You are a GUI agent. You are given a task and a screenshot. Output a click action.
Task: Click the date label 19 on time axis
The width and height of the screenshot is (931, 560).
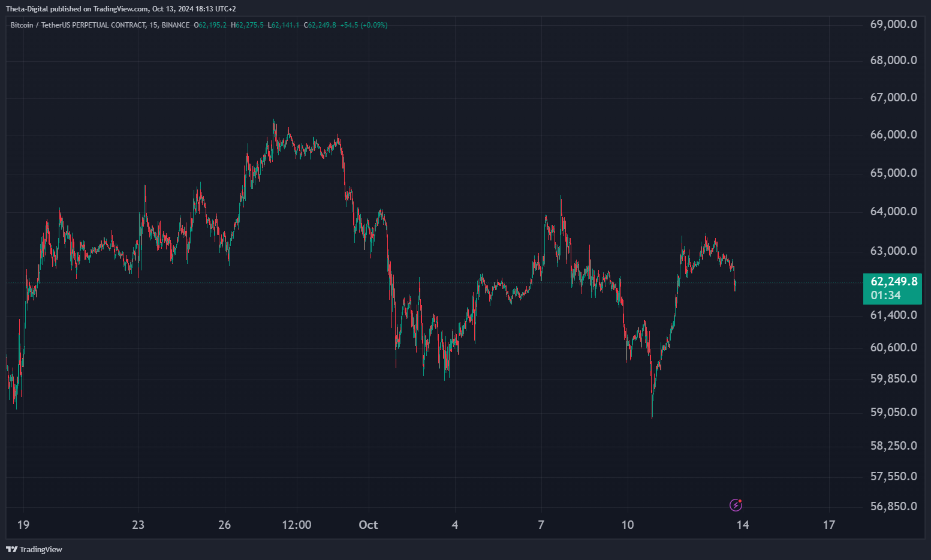pos(23,525)
